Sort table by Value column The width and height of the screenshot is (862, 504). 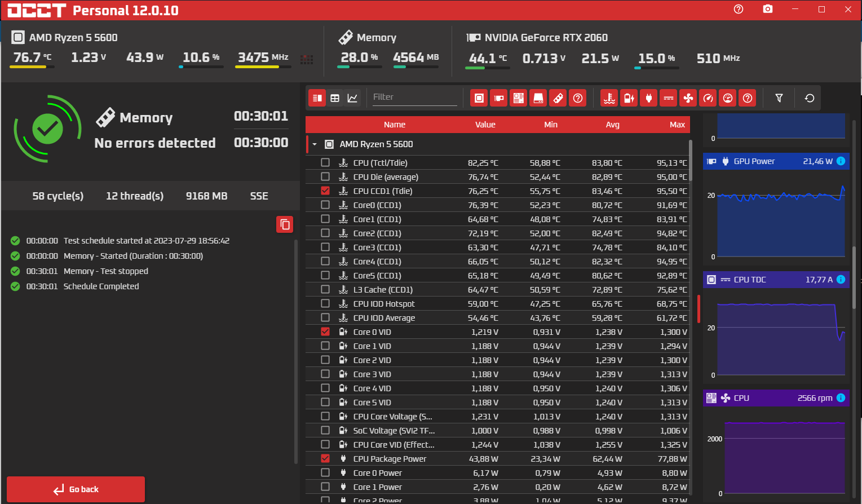[x=485, y=125]
